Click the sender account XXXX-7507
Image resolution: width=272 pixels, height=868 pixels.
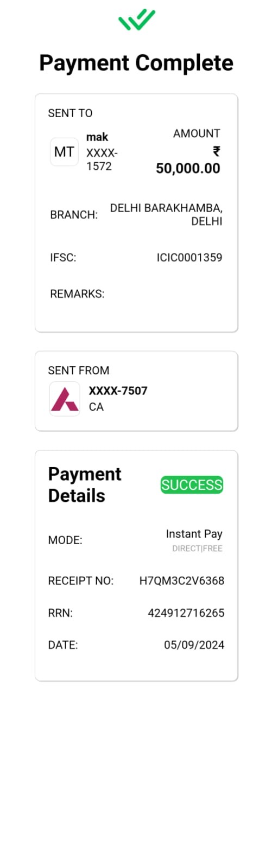click(x=118, y=391)
